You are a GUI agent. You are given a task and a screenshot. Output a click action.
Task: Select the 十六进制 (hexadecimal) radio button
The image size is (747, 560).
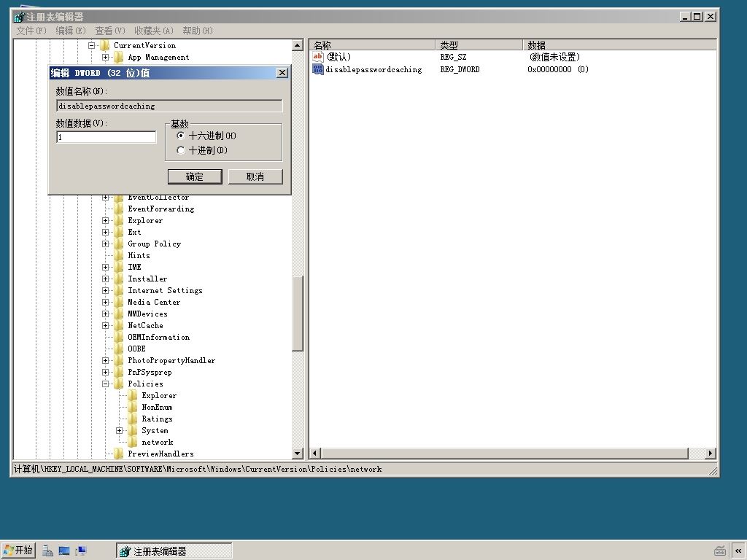[x=181, y=136]
